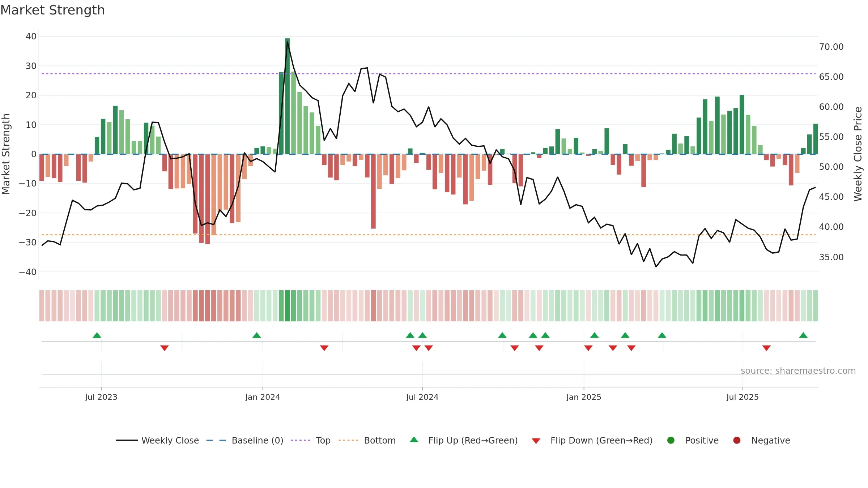
Task: Click the Jan 2025 x-axis label
Action: (584, 397)
